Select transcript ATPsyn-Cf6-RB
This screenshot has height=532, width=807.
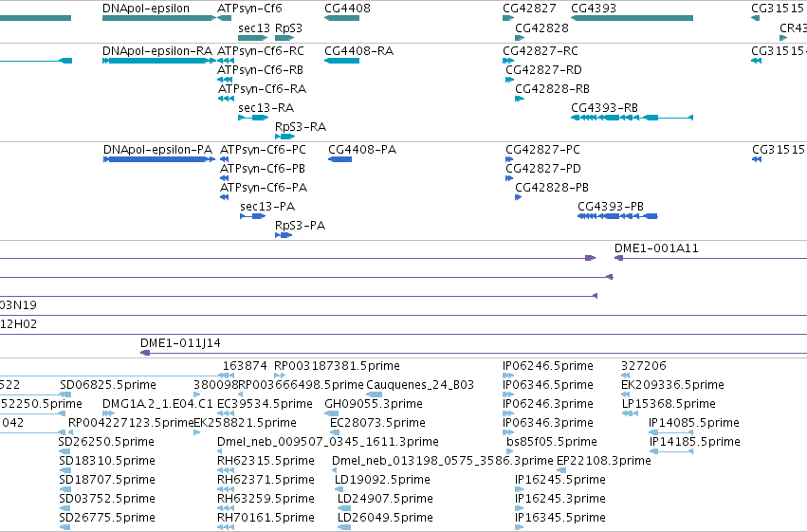click(x=225, y=80)
